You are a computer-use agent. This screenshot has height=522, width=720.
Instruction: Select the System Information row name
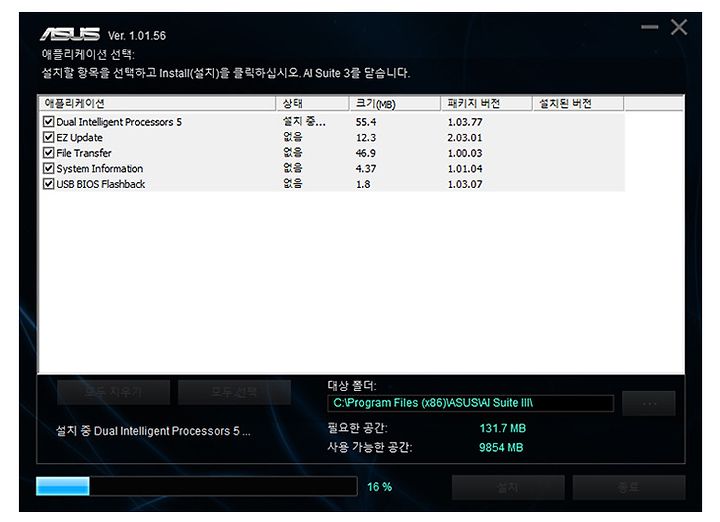coord(100,168)
